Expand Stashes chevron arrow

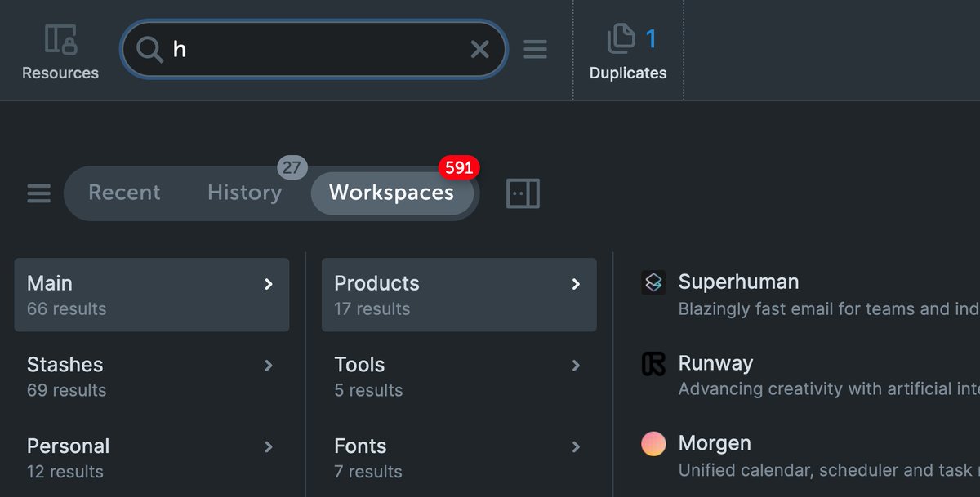[268, 366]
